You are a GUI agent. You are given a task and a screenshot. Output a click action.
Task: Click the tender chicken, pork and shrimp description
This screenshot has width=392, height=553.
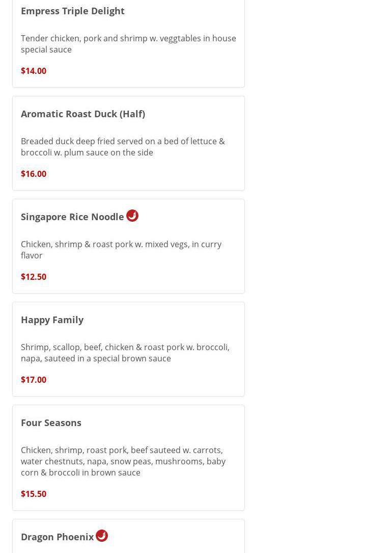pyautogui.click(x=128, y=44)
